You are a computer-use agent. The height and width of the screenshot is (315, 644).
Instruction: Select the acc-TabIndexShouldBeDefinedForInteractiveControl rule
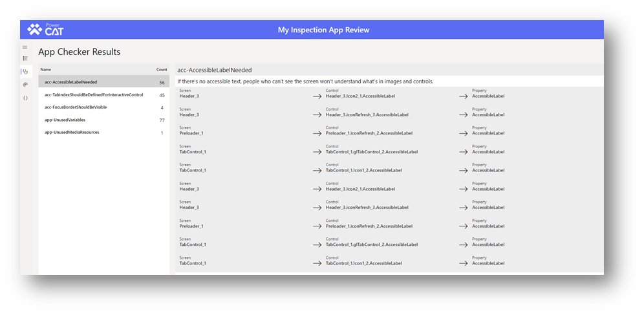pyautogui.click(x=94, y=95)
